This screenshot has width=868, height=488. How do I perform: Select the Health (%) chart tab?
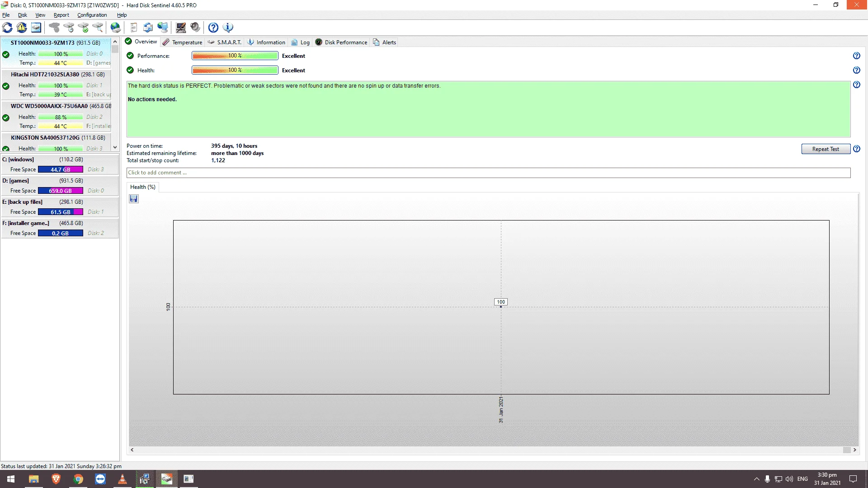click(x=143, y=187)
